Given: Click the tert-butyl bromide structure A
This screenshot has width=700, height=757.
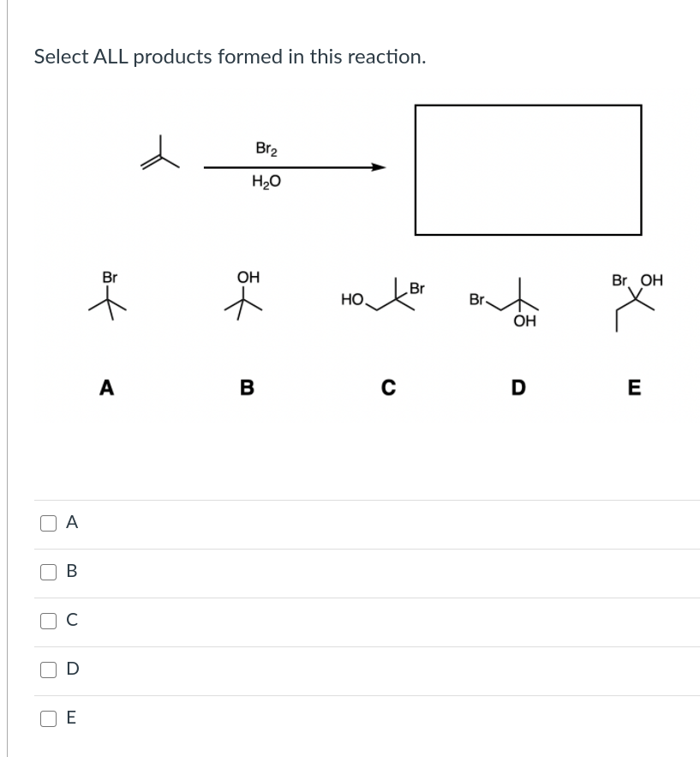Looking at the screenshot, I should pyautogui.click(x=108, y=296).
